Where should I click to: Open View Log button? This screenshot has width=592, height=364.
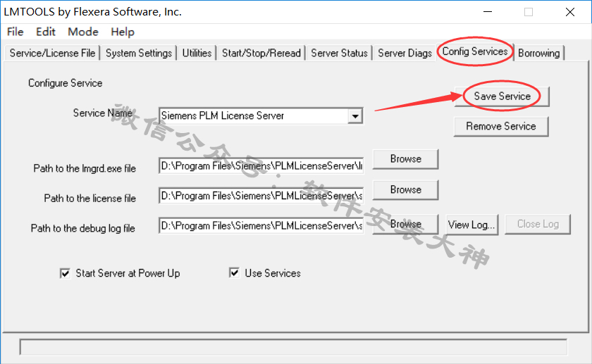[472, 225]
